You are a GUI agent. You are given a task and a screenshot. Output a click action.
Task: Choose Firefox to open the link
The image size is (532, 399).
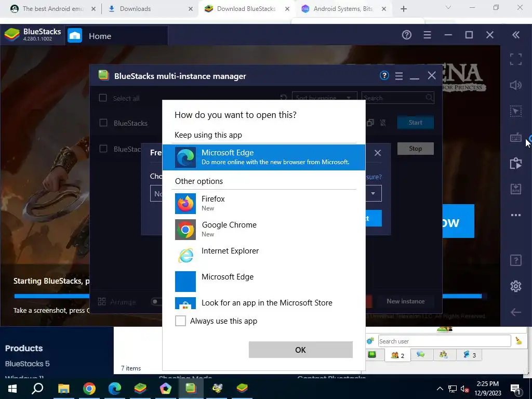coord(263,203)
